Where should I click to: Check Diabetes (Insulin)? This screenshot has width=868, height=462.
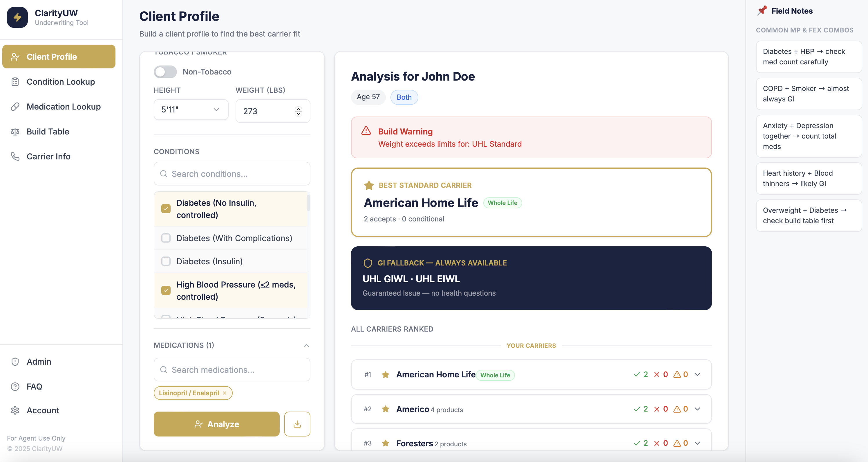(166, 261)
